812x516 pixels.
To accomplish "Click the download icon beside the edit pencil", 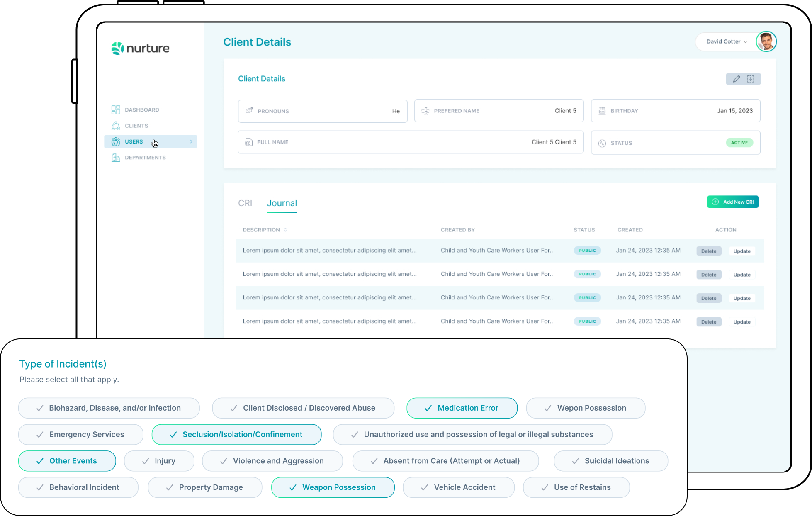I will [750, 79].
